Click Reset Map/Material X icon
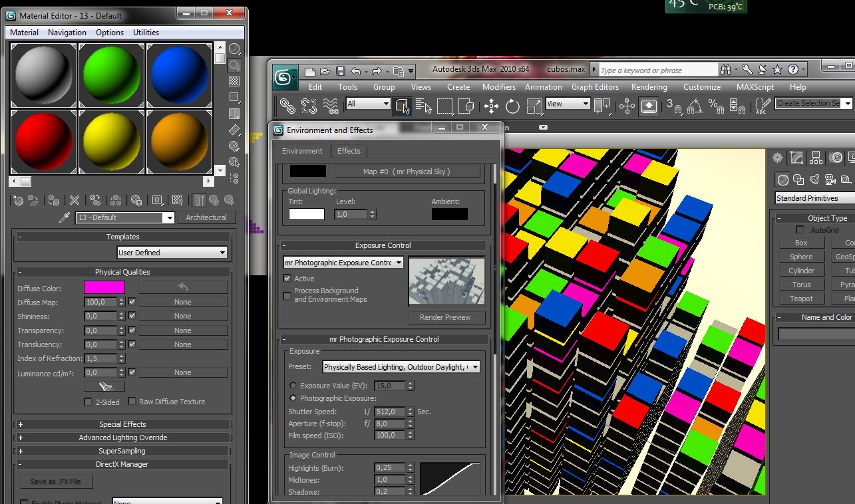The height and width of the screenshot is (504, 855). [75, 200]
